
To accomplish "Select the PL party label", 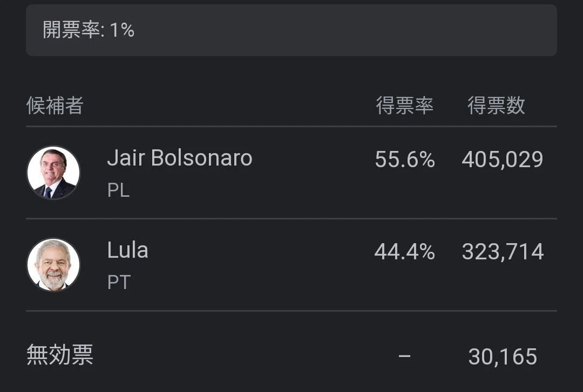I will 118,190.
